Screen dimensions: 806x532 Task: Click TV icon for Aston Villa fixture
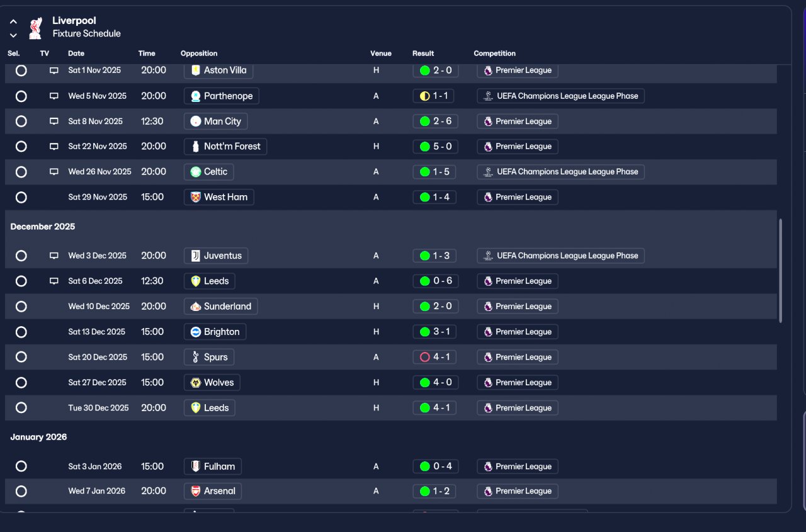54,71
